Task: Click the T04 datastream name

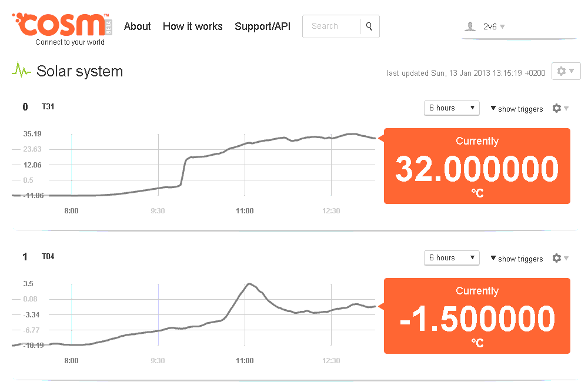Action: point(48,257)
